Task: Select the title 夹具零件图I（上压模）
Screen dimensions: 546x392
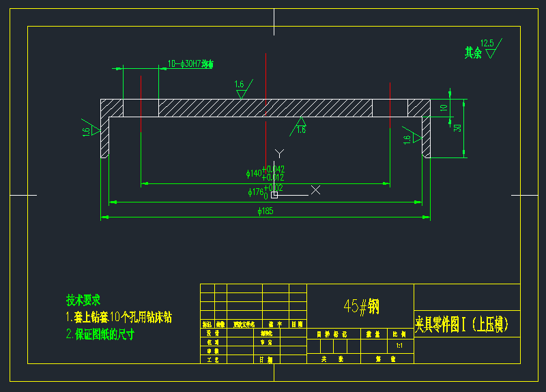Action: click(462, 325)
